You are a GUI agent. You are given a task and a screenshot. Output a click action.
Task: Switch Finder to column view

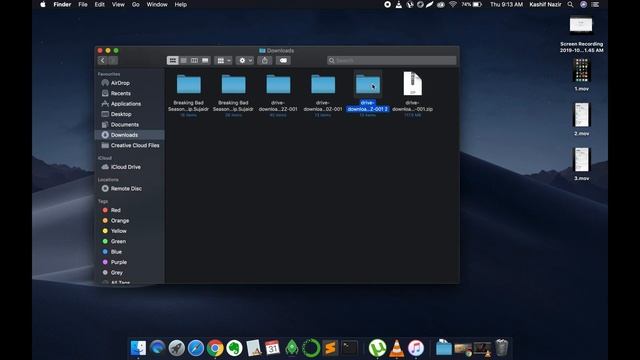pos(194,60)
